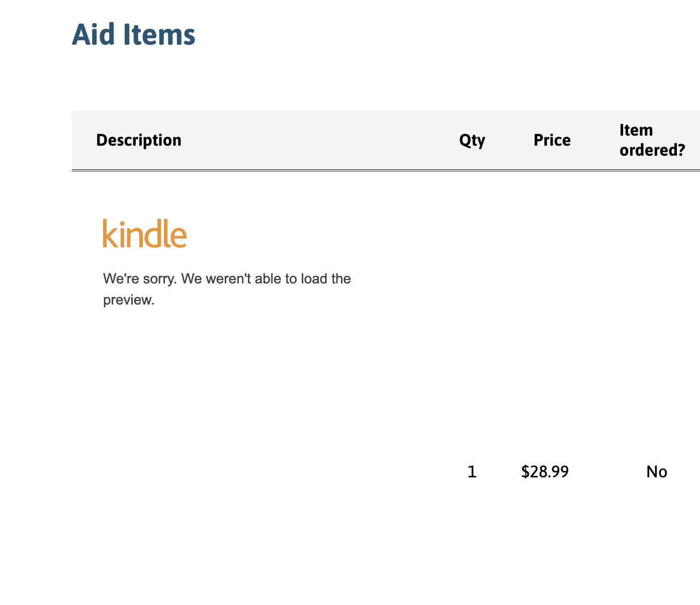Click "We weren't able to load the" text
This screenshot has height=605, width=700.
tap(266, 278)
